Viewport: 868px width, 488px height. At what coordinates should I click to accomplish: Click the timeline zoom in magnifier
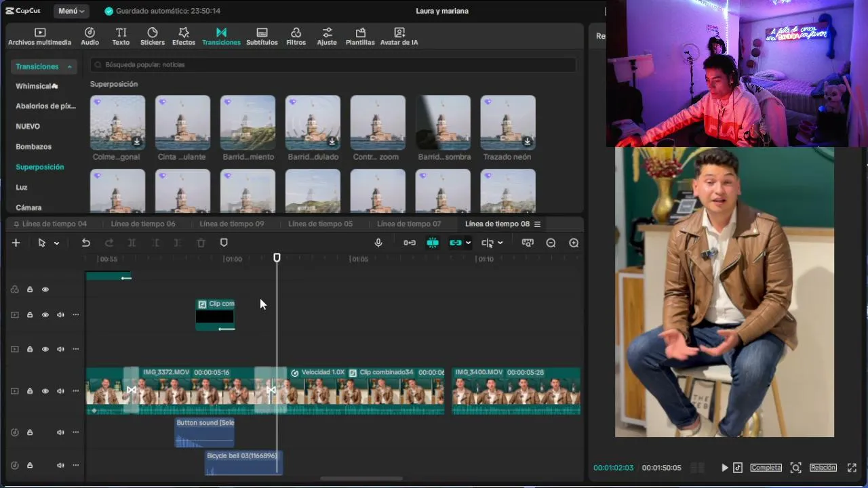click(x=574, y=243)
